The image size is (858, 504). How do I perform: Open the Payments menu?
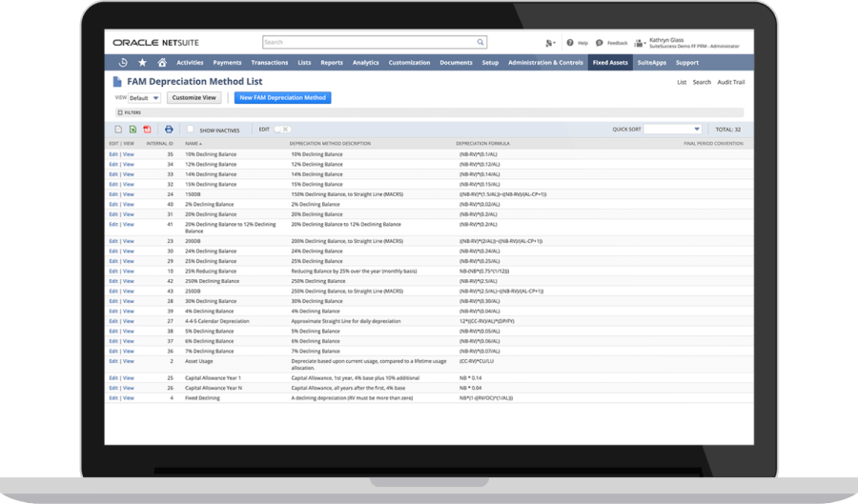tap(227, 63)
